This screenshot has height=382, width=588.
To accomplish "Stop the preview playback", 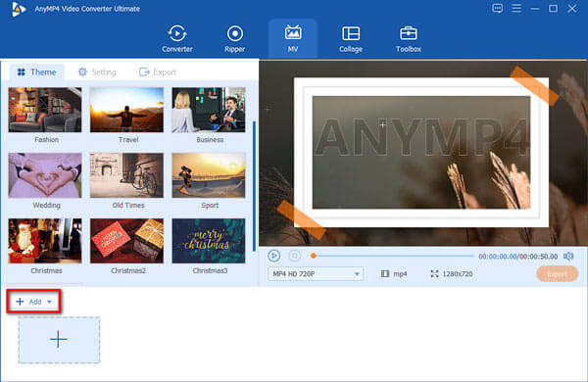I will pyautogui.click(x=294, y=256).
